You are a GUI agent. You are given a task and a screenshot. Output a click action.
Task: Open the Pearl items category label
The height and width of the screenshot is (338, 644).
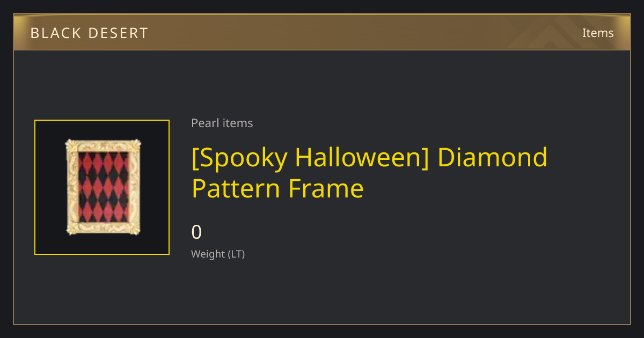[x=222, y=123]
